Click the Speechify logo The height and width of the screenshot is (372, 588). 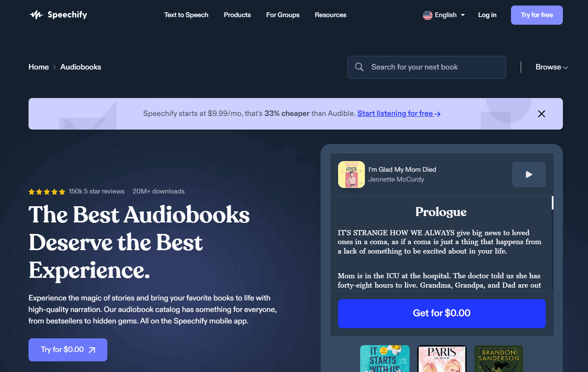58,15
